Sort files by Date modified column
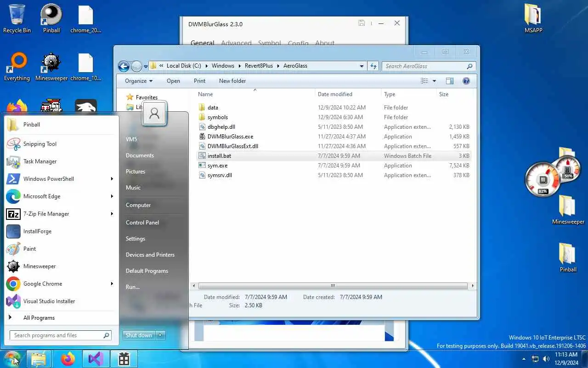This screenshot has height=368, width=588. (x=348, y=94)
